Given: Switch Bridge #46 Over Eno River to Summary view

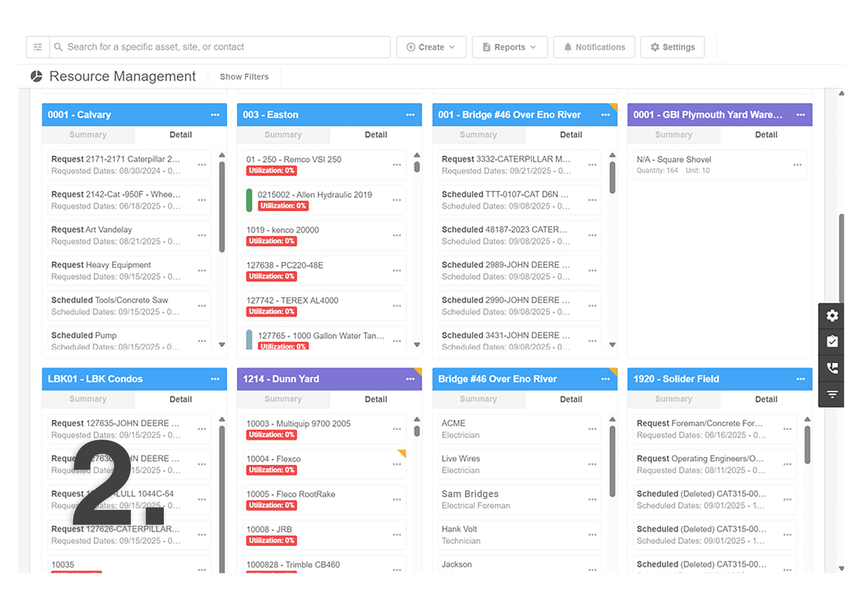Looking at the screenshot, I should point(478,399).
